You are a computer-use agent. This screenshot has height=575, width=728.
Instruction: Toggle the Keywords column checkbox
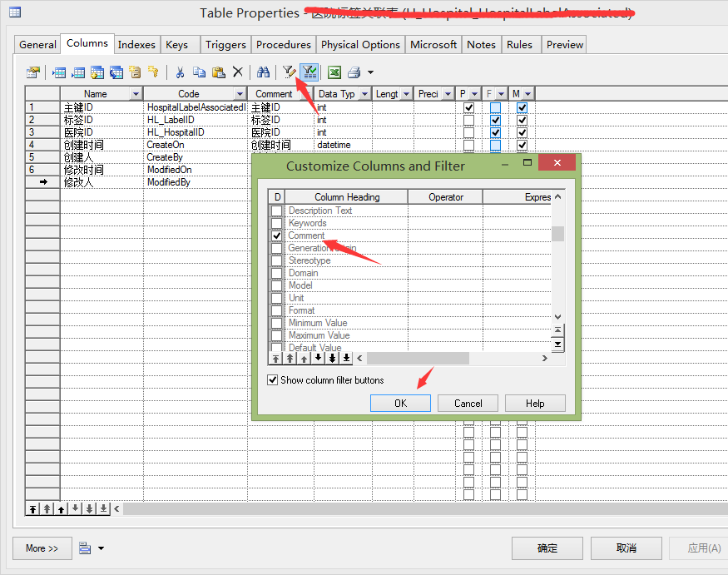click(x=277, y=223)
